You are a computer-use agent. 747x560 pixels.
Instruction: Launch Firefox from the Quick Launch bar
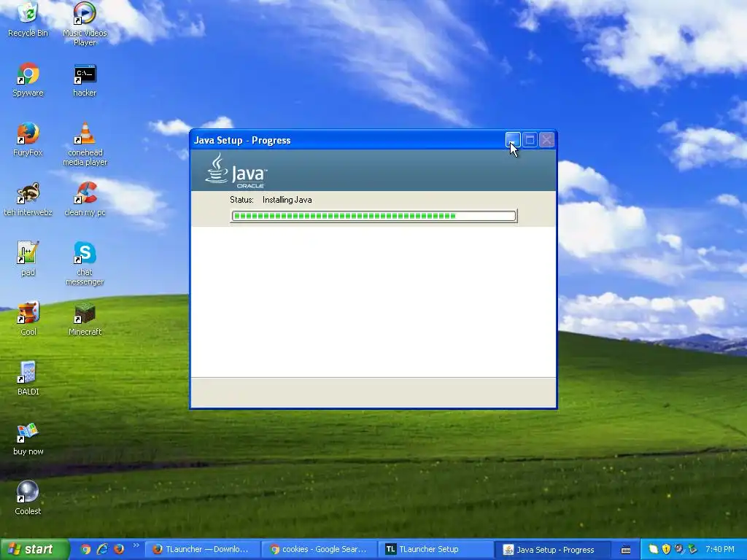click(119, 549)
